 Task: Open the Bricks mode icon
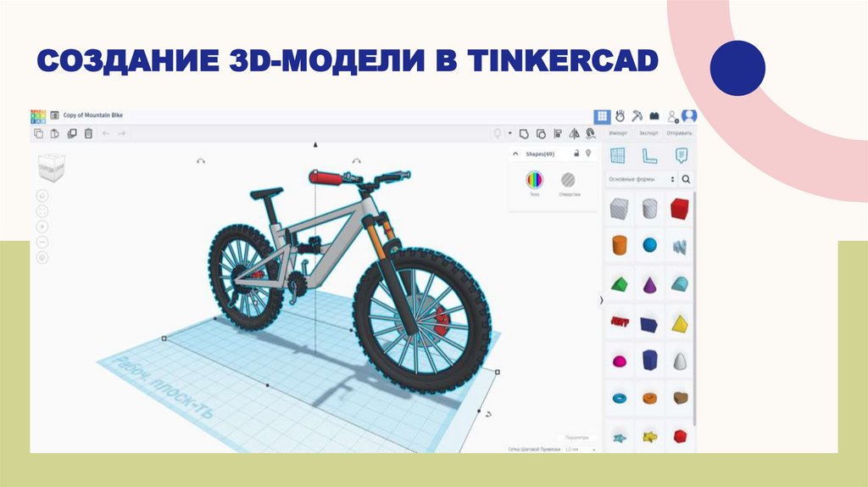coord(654,116)
